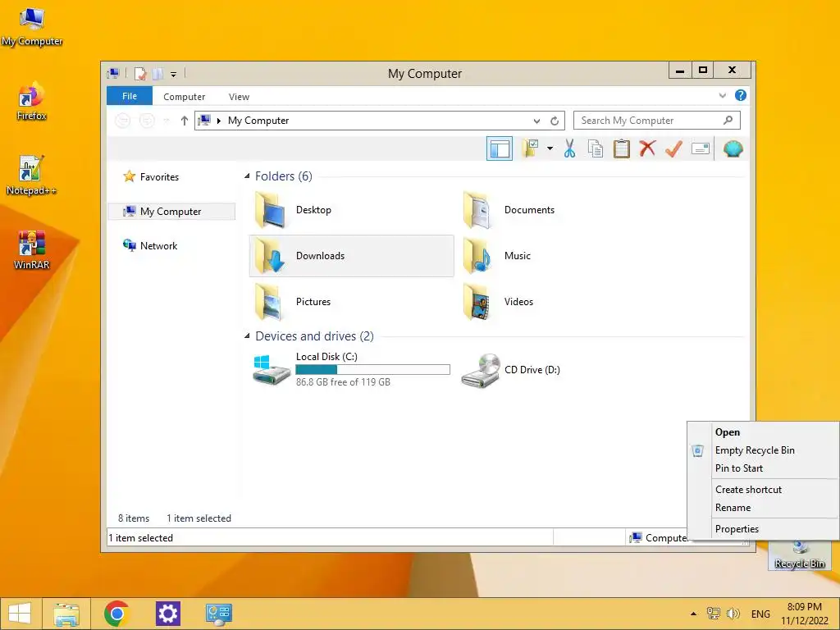Click the Copy pages icon in toolbar
The height and width of the screenshot is (630, 840).
pos(596,148)
